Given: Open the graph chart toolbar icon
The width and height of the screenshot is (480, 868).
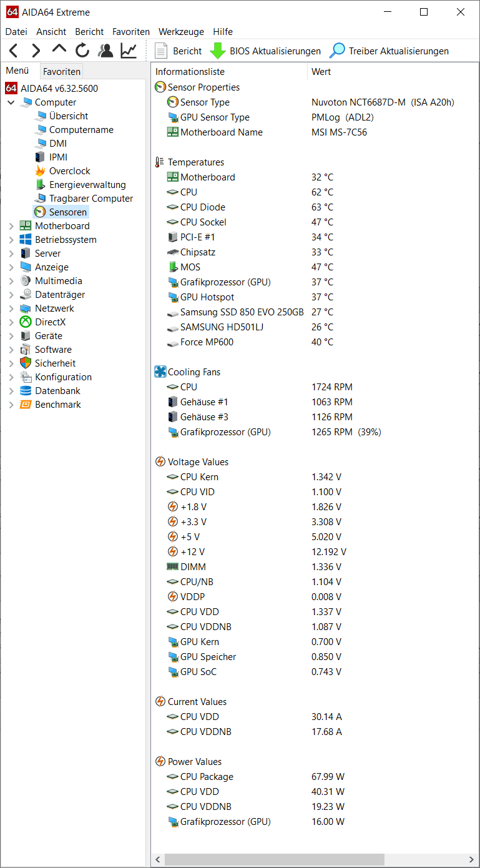Looking at the screenshot, I should [x=129, y=51].
